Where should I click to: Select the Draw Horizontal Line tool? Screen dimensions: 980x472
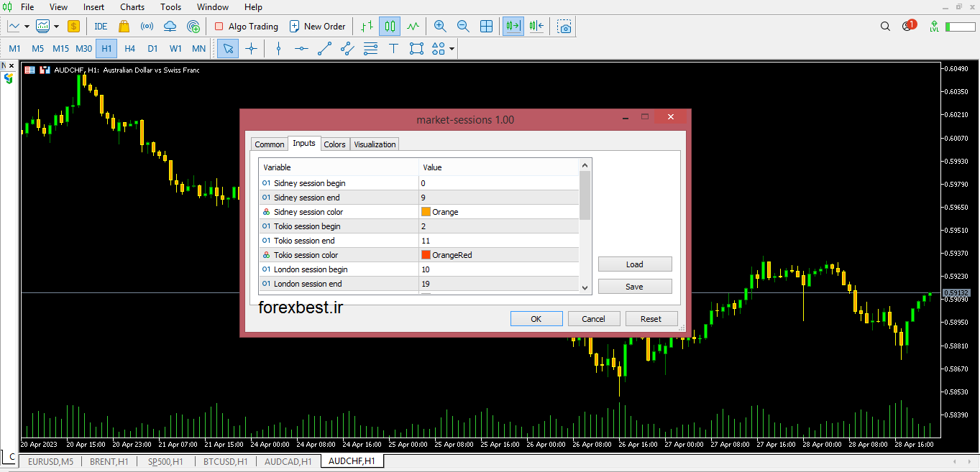click(x=301, y=49)
